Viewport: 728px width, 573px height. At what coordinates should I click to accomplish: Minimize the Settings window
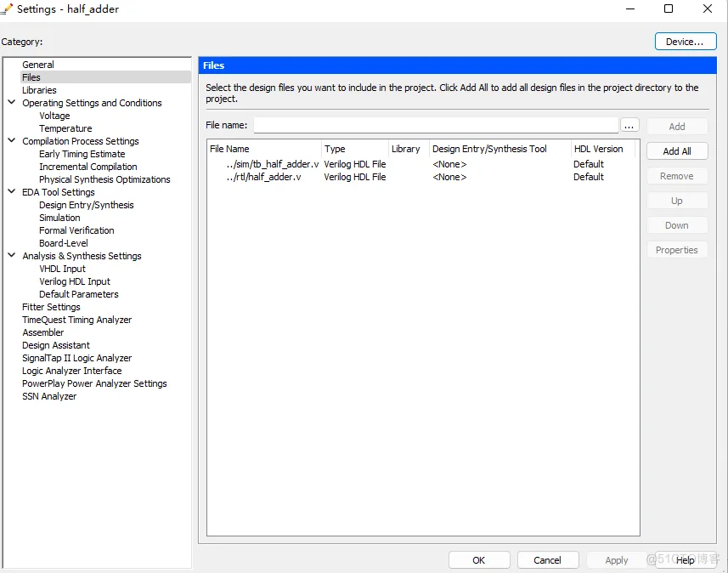tap(630, 9)
